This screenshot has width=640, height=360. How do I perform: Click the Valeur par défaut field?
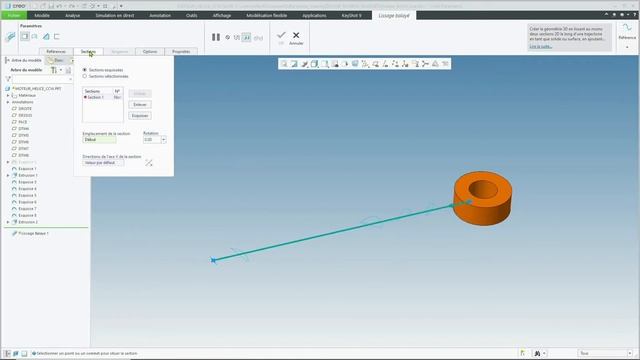[x=103, y=163]
